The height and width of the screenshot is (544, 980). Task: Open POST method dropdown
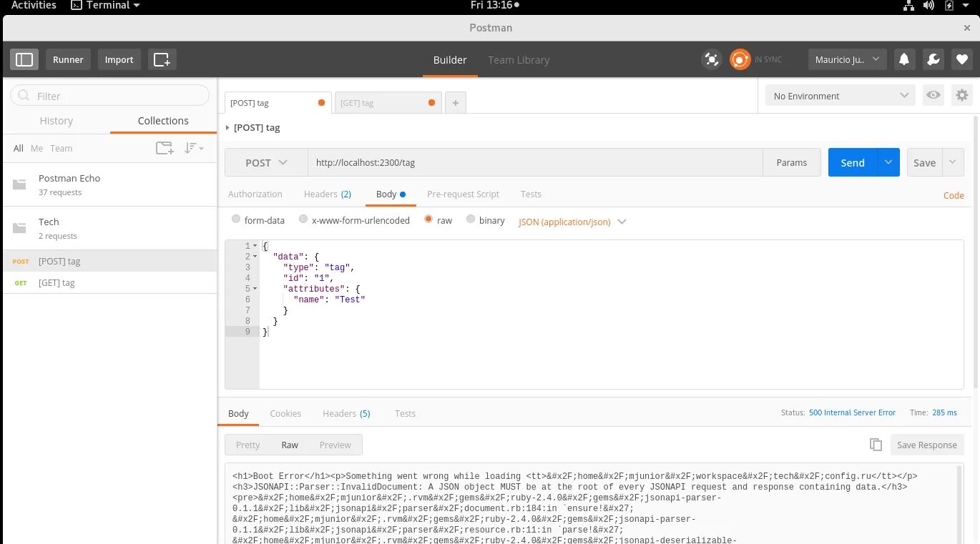(266, 162)
